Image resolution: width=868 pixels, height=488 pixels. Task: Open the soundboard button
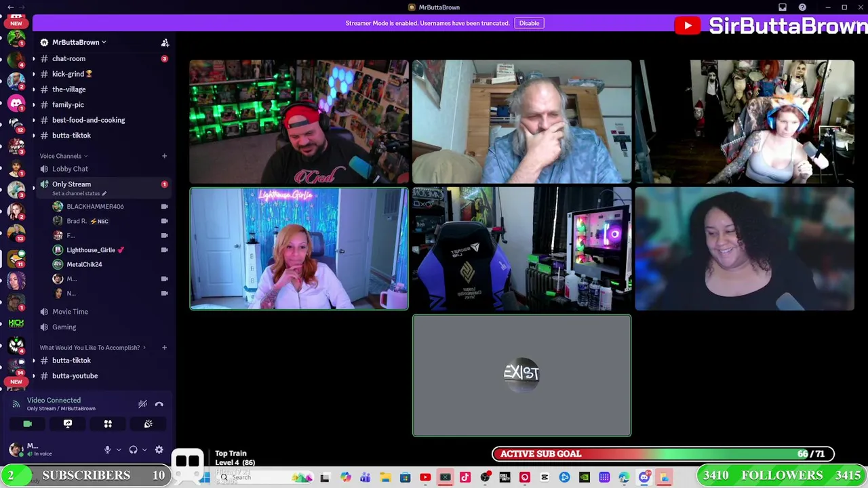(148, 424)
